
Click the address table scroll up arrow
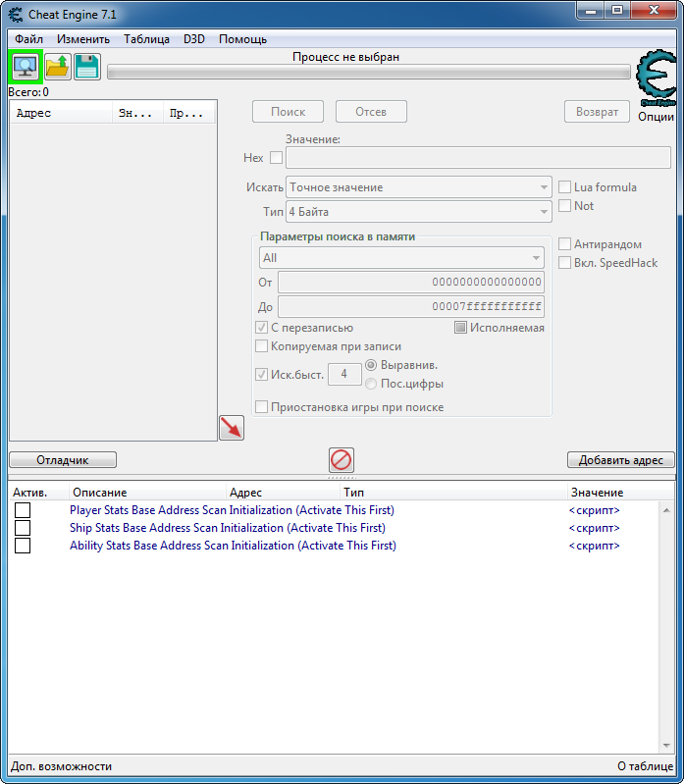[x=666, y=510]
